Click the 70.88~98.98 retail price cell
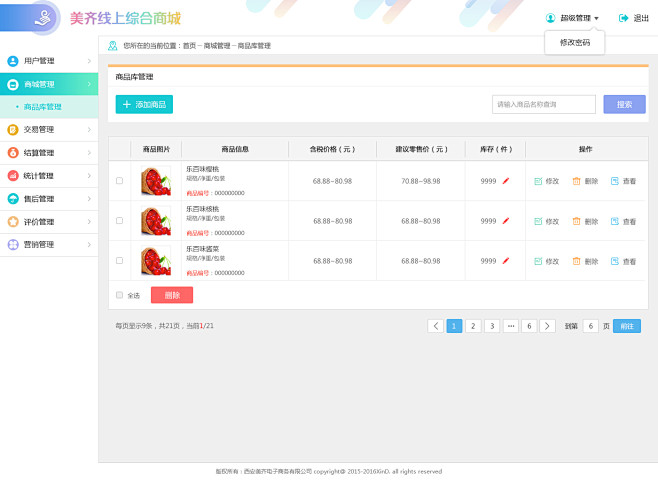This screenshot has height=481, width=658. 420,181
